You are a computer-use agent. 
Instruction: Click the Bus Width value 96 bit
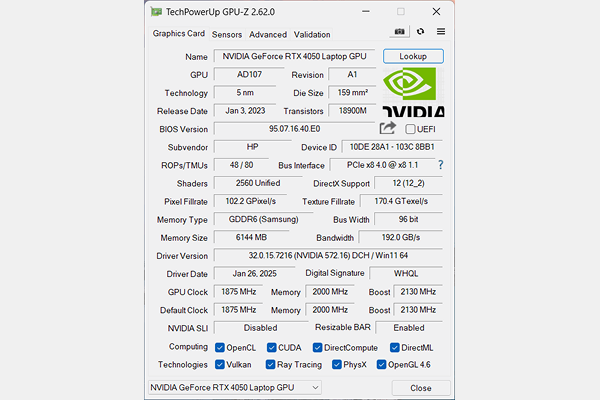coord(408,219)
